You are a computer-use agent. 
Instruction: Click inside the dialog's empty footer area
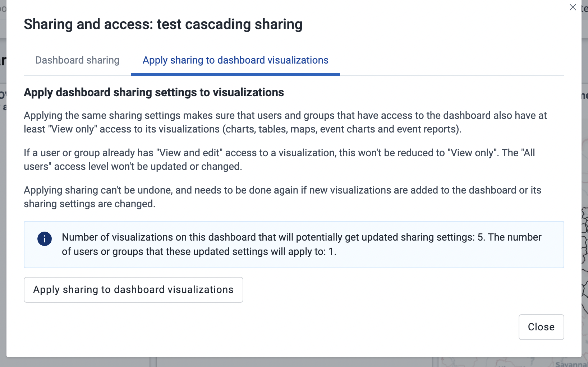pyautogui.click(x=252, y=327)
